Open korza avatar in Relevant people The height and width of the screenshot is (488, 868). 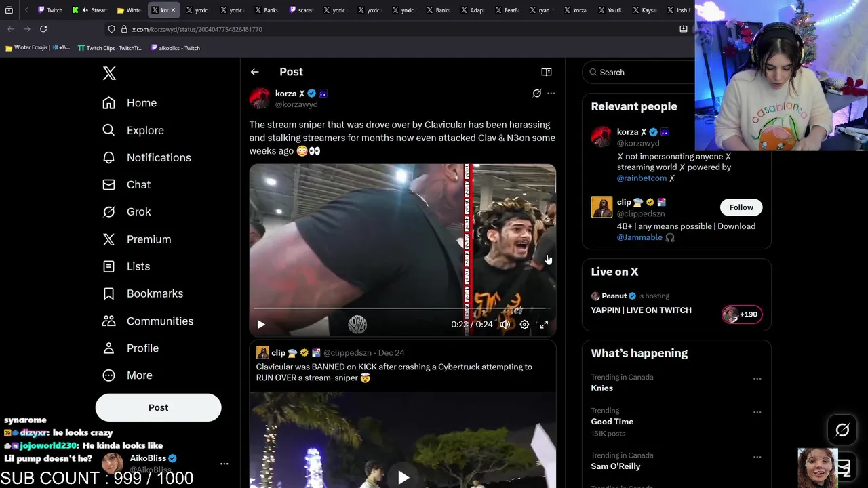601,137
